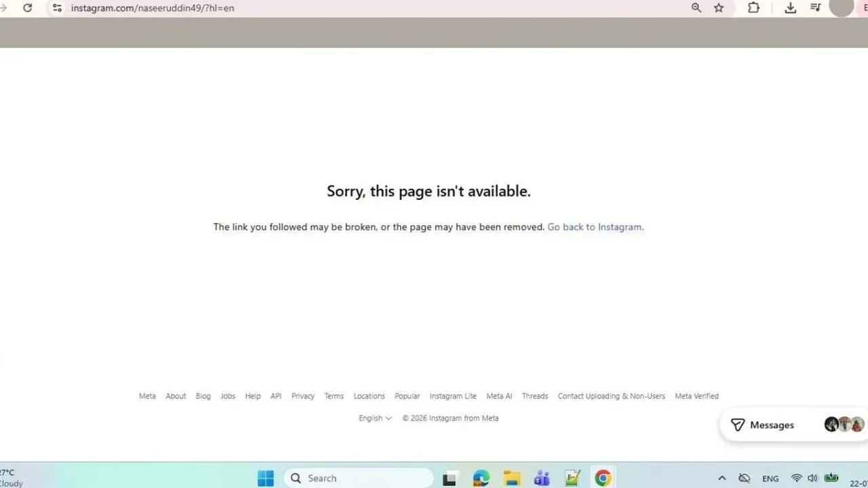Open the Extensions puzzle icon
This screenshot has width=868, height=488.
pos(753,8)
